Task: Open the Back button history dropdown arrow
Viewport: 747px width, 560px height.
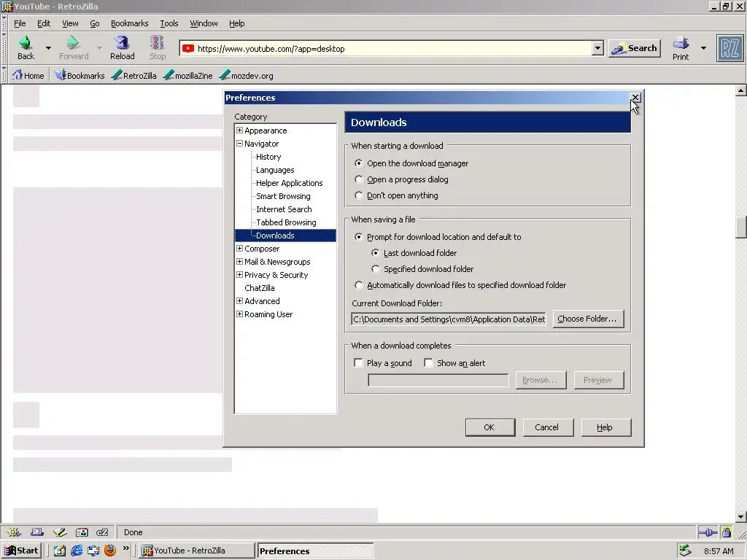Action: [x=48, y=48]
